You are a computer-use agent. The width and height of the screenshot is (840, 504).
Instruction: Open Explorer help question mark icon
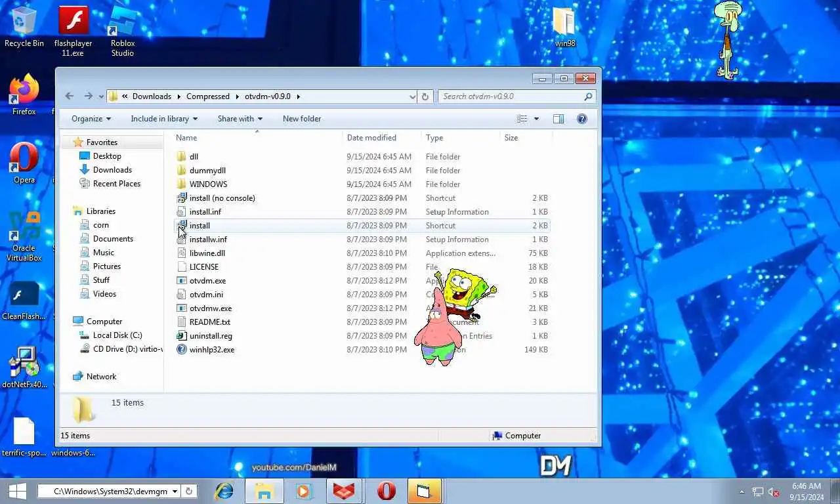coord(581,119)
